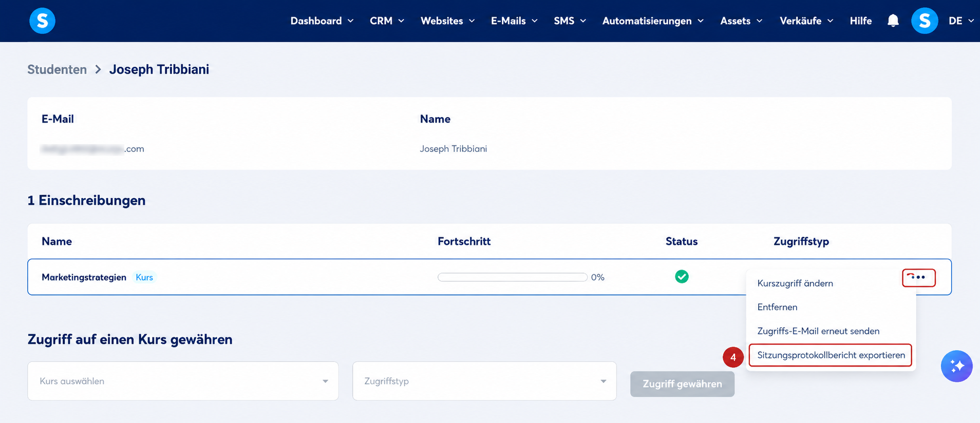Viewport: 980px width, 423px height.
Task: Choose Sitzungsprotokollbericht exportieren
Action: (831, 355)
